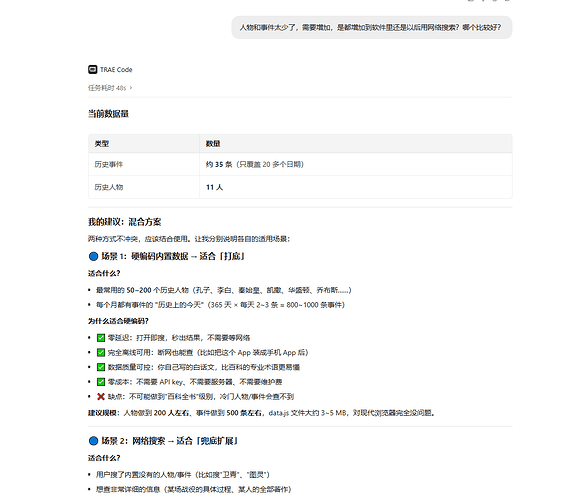Click the green check icon beside 数据质量可控

101,367
